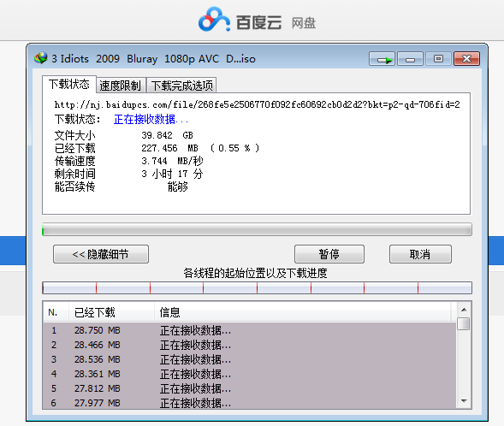Click remaining time 3 小时 17 分
Viewport: 504px width, 426px height.
pyautogui.click(x=172, y=174)
